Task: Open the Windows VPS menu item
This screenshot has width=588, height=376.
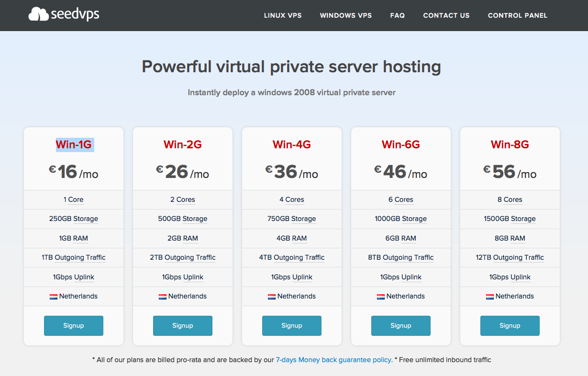Action: pos(346,15)
